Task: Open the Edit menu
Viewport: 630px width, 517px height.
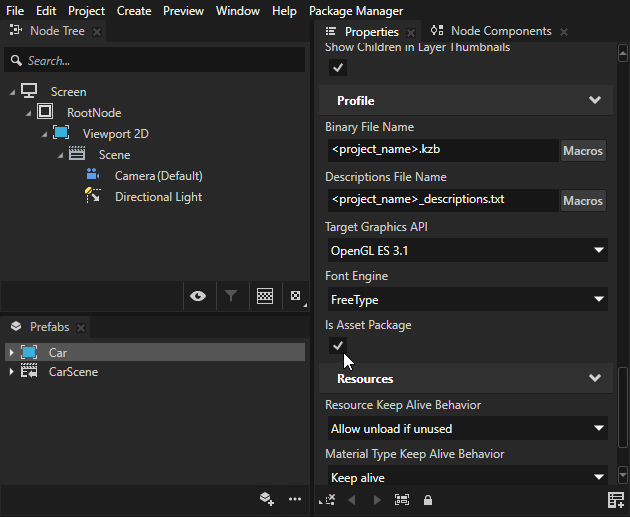Action: point(46,11)
